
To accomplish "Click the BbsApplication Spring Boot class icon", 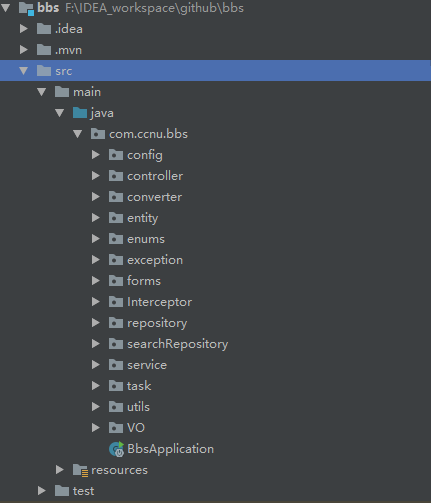I will [x=117, y=449].
